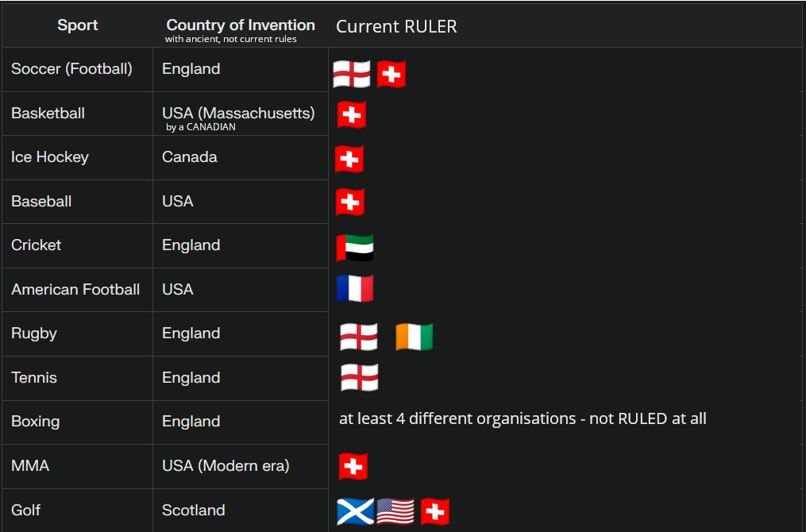Click 'USA (Massachusetts)' in the Basketball row
The height and width of the screenshot is (532, 806).
pos(238,113)
